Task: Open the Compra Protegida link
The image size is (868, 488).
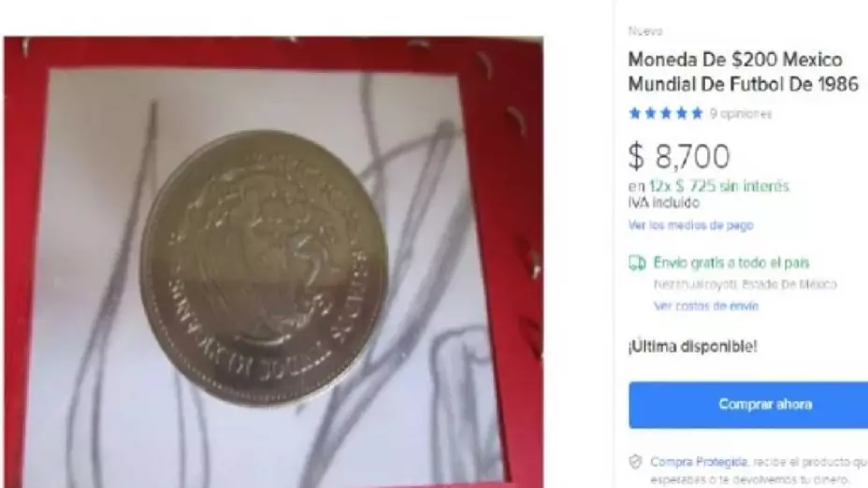Action: coord(699,462)
